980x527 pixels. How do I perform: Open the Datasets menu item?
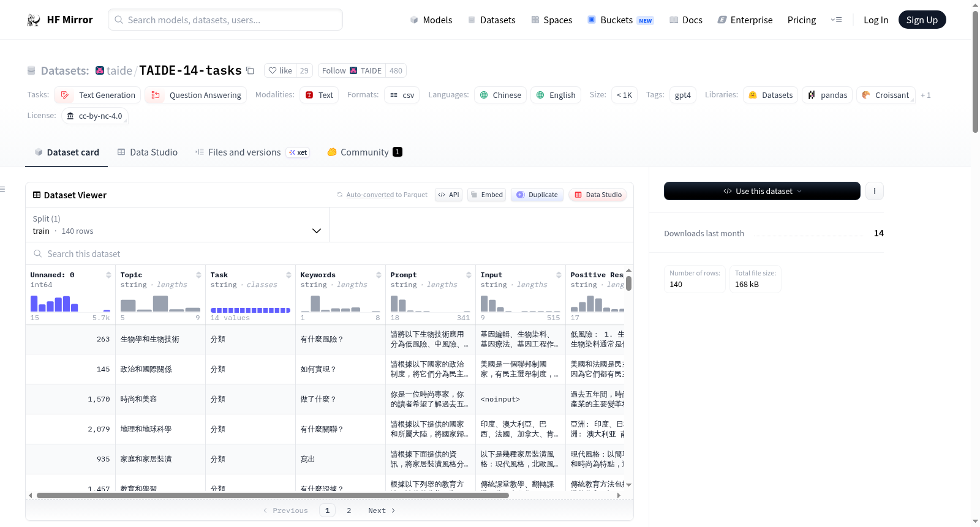point(491,20)
